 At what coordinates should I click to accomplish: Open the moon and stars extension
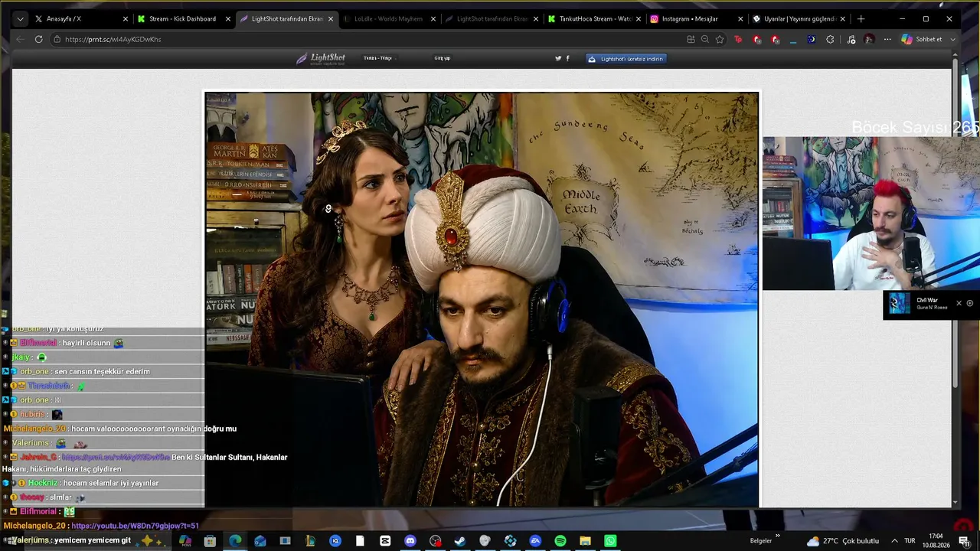[812, 39]
